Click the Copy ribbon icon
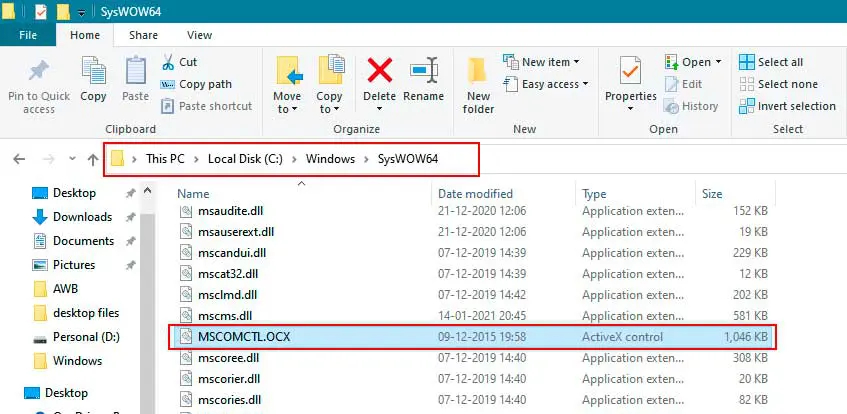This screenshot has width=847, height=414. 93,71
